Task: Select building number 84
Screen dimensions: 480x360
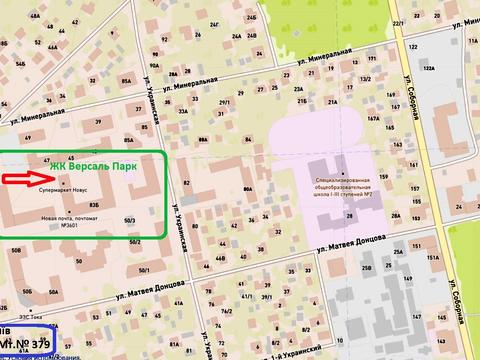Action: point(248,139)
